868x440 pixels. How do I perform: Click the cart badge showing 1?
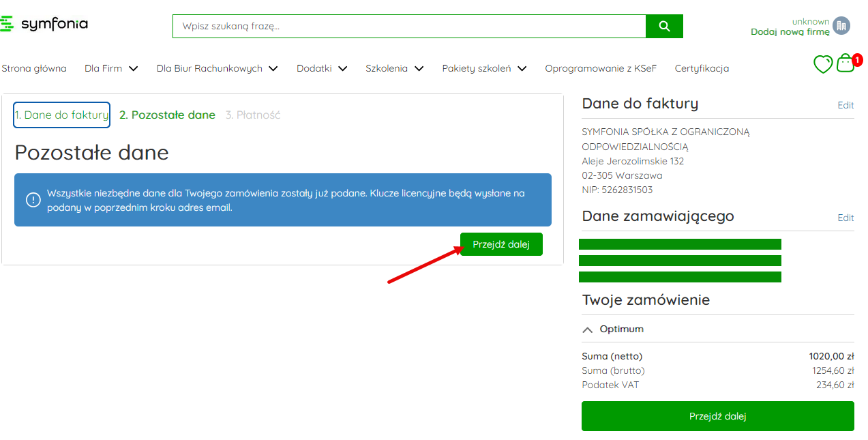(x=858, y=59)
